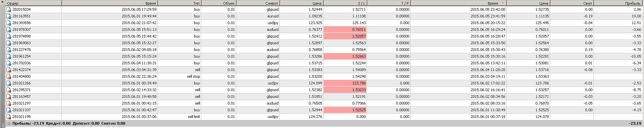644x128 pixels.
Task: Sort by the Прибыль column header
Action: [x=619, y=3]
